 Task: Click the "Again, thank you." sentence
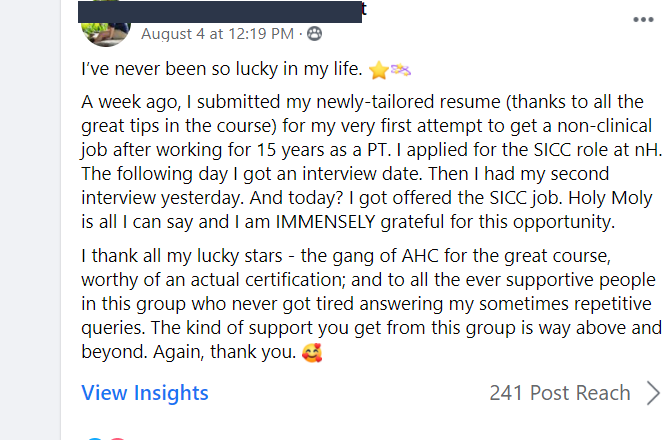coord(225,352)
